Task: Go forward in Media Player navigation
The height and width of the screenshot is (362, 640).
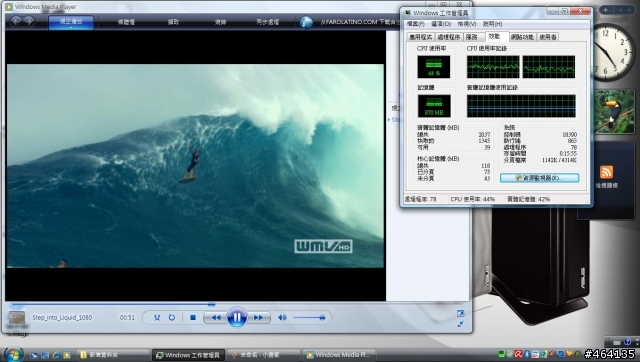Action: (x=28, y=21)
